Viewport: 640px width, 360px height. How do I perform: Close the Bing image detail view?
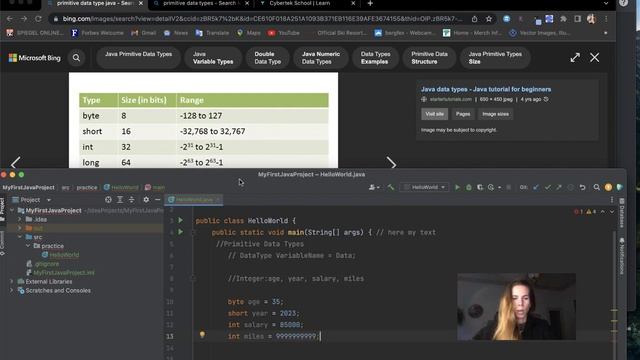point(595,58)
